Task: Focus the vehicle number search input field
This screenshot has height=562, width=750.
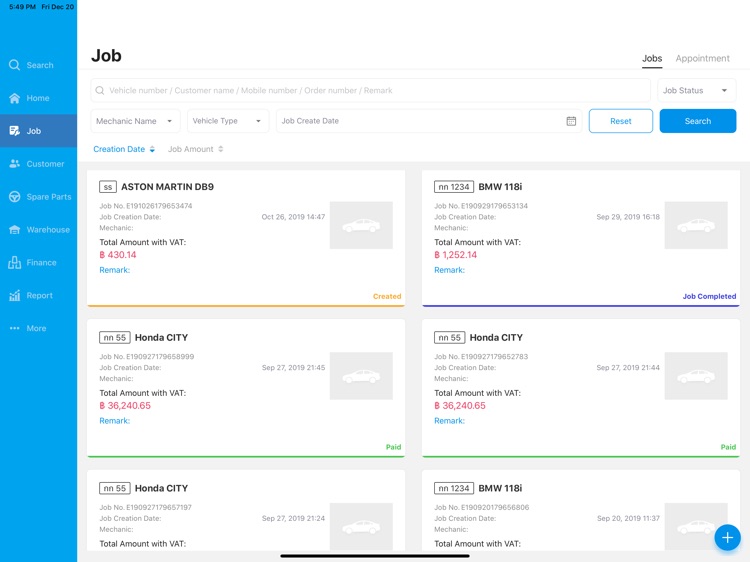Action: 371,90
